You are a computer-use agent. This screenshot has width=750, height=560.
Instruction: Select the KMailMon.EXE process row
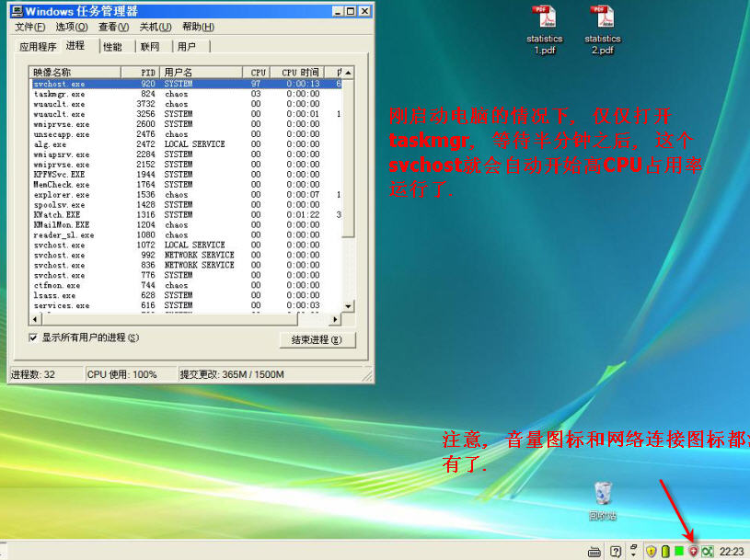click(186, 225)
